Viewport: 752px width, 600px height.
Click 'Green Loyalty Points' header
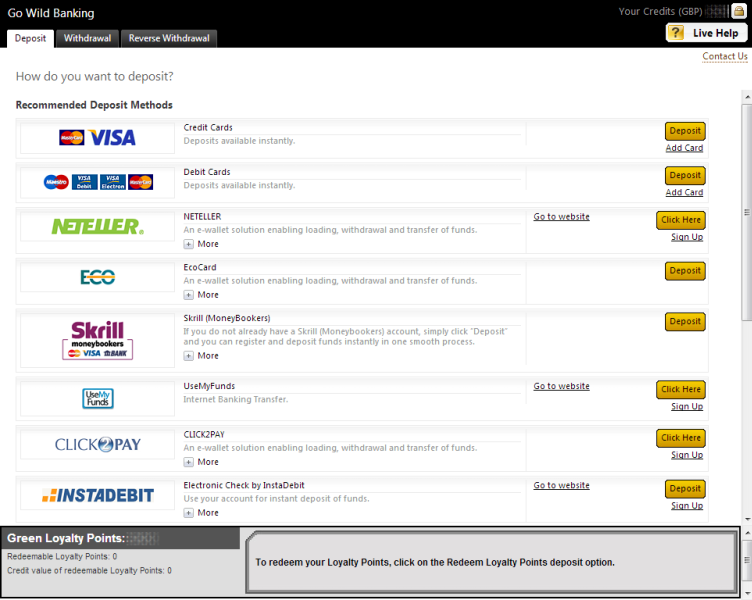[x=66, y=539]
